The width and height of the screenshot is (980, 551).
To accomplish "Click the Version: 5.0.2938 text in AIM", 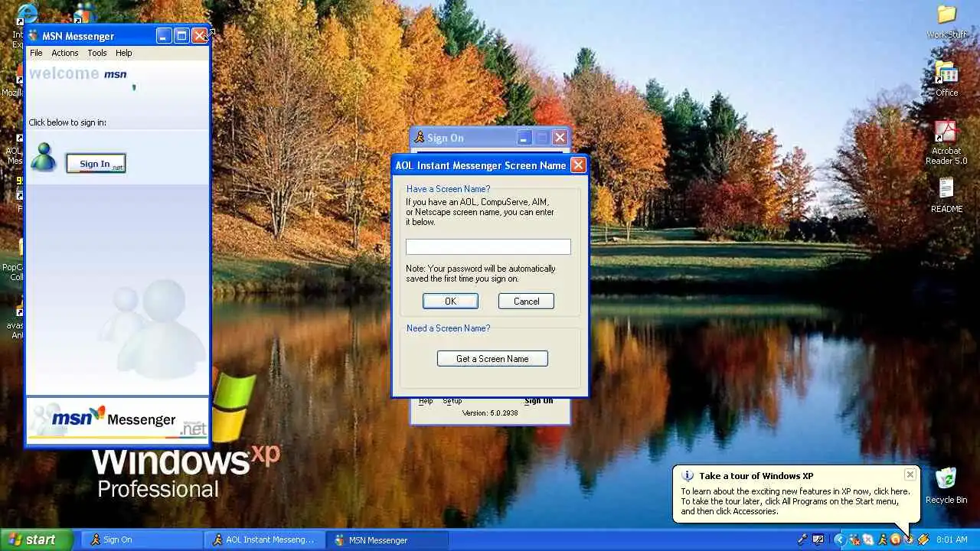I will point(490,413).
